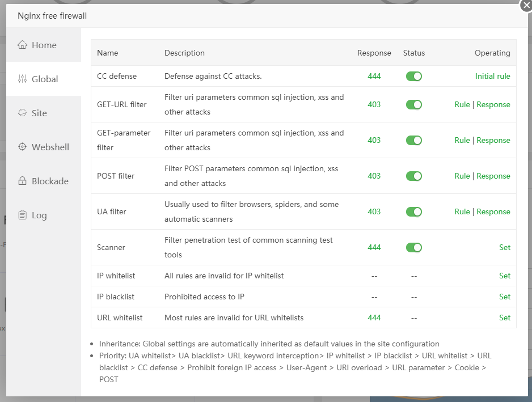
Task: Toggle the POST filter status switch
Action: (x=414, y=176)
